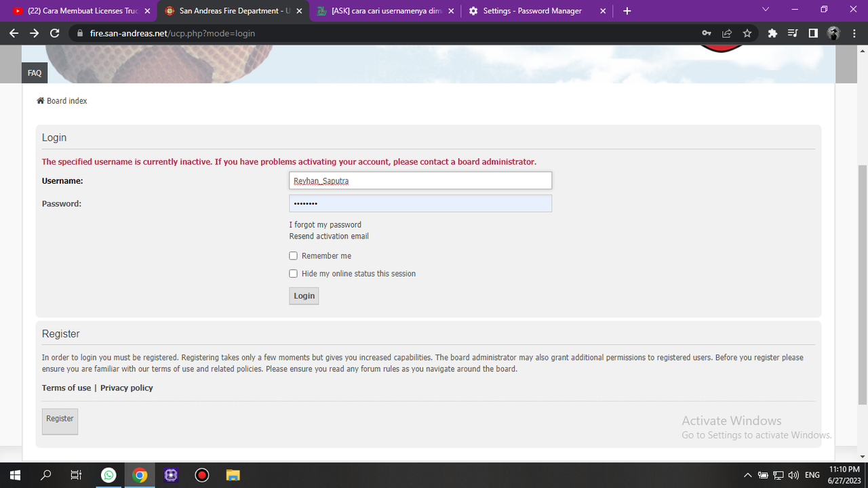Open the I forgot my password link
868x488 pixels.
(325, 224)
